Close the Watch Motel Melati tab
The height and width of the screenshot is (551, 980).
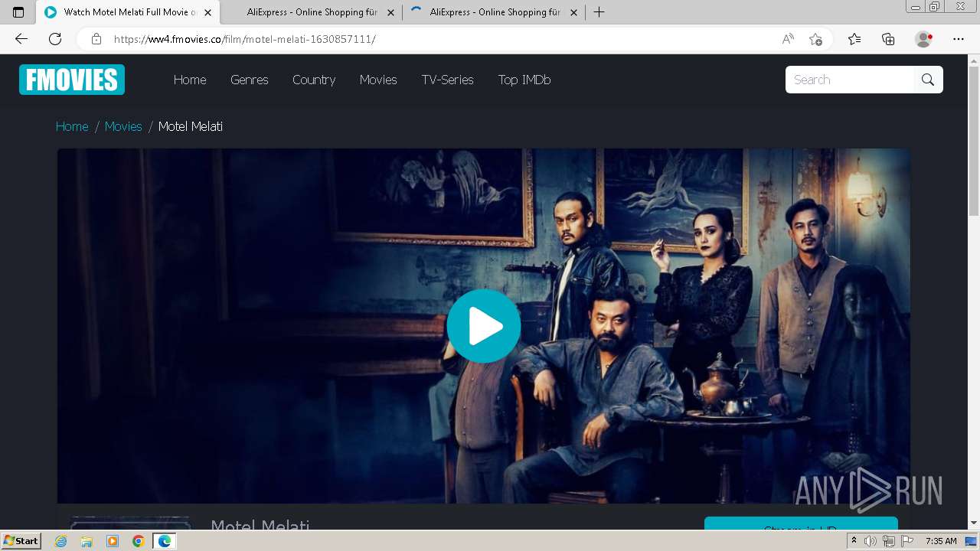pos(207,12)
